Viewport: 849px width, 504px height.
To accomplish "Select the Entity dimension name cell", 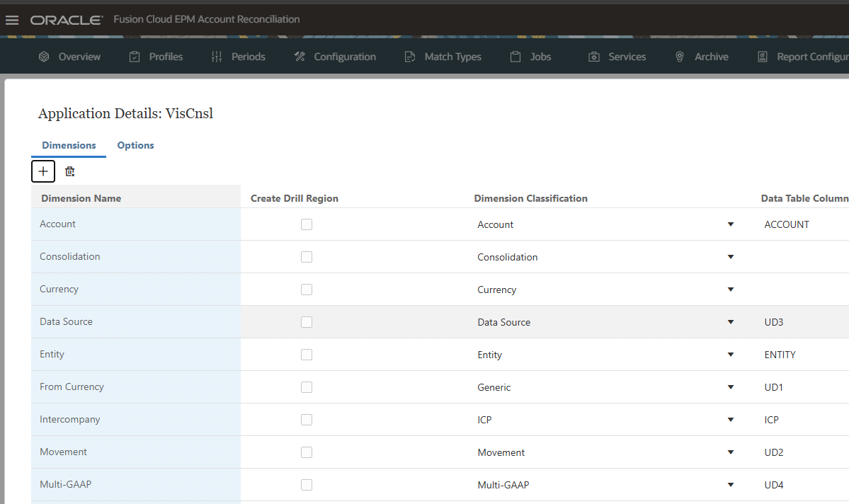I will coord(136,354).
